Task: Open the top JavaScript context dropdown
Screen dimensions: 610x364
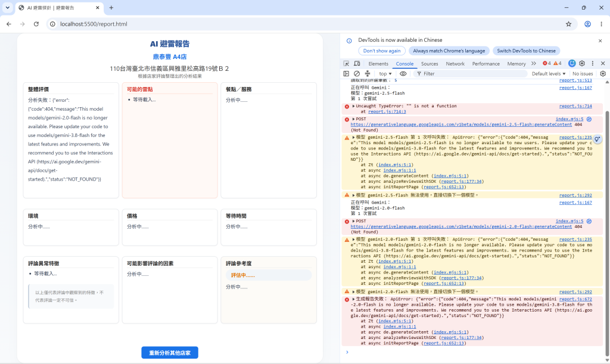Action: (x=385, y=73)
